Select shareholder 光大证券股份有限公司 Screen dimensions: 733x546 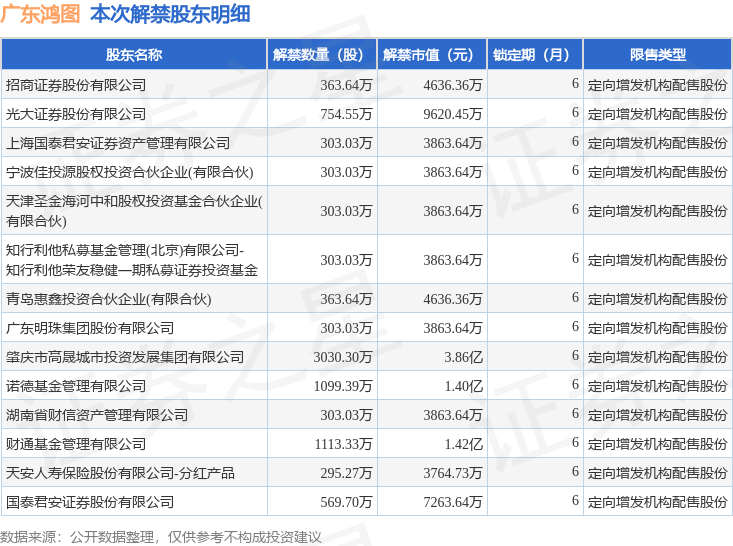(76, 114)
